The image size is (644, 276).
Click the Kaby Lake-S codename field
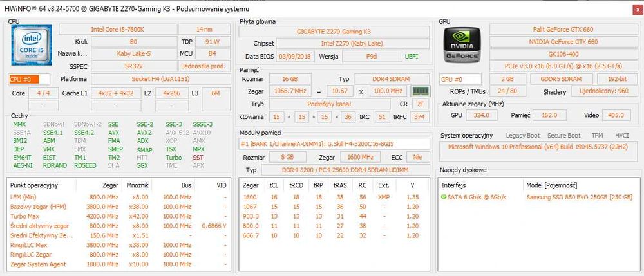click(x=133, y=54)
